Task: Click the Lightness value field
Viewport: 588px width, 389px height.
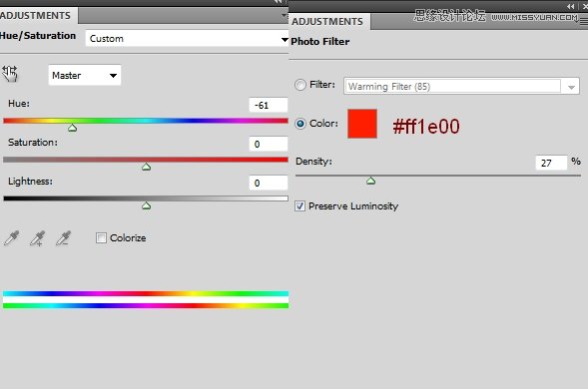Action: (269, 184)
